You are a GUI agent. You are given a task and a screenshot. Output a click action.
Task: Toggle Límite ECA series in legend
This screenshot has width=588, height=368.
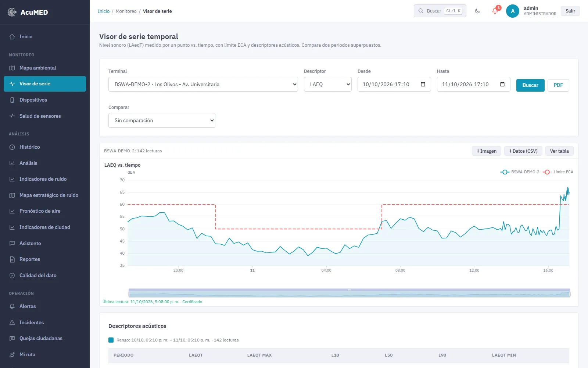558,172
